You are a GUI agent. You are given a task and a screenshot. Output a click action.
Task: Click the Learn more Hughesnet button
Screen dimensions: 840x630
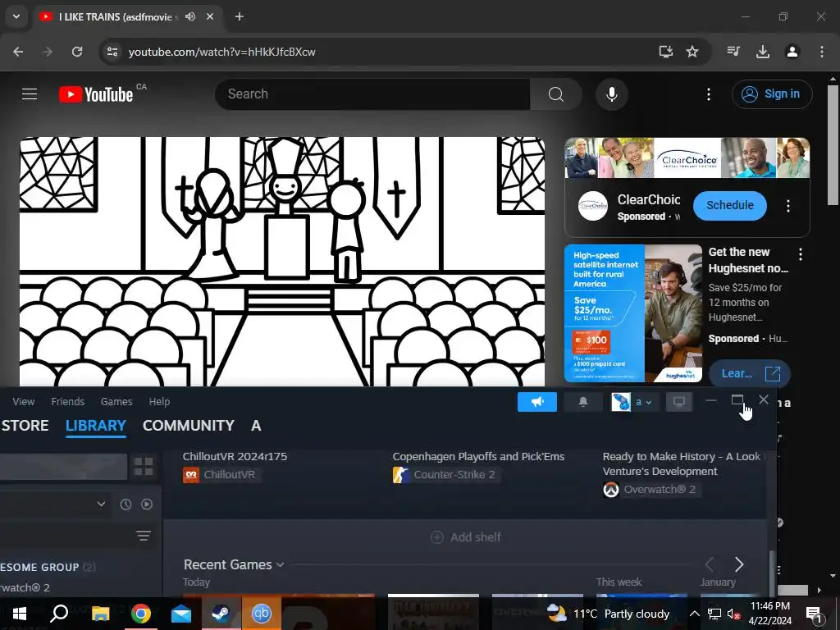coord(750,373)
